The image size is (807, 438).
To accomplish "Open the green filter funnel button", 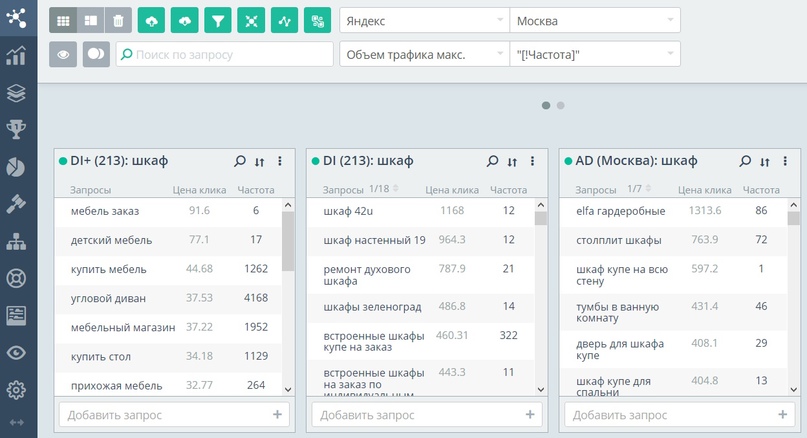I will click(x=218, y=21).
